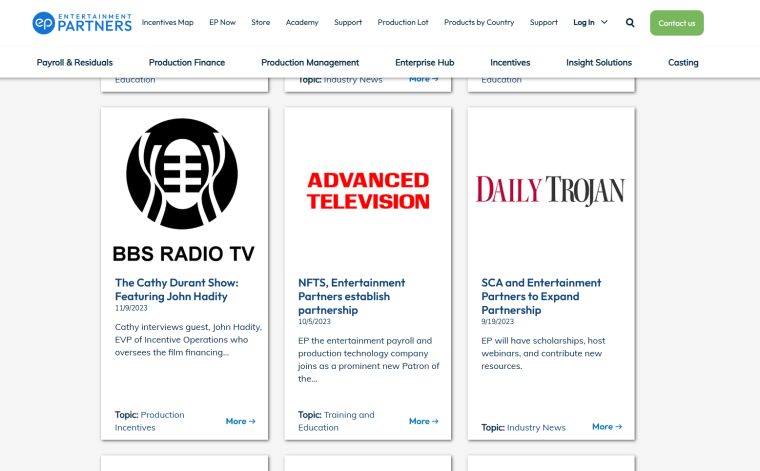Open Casting tab
Image resolution: width=760 pixels, height=471 pixels.
pyautogui.click(x=683, y=63)
